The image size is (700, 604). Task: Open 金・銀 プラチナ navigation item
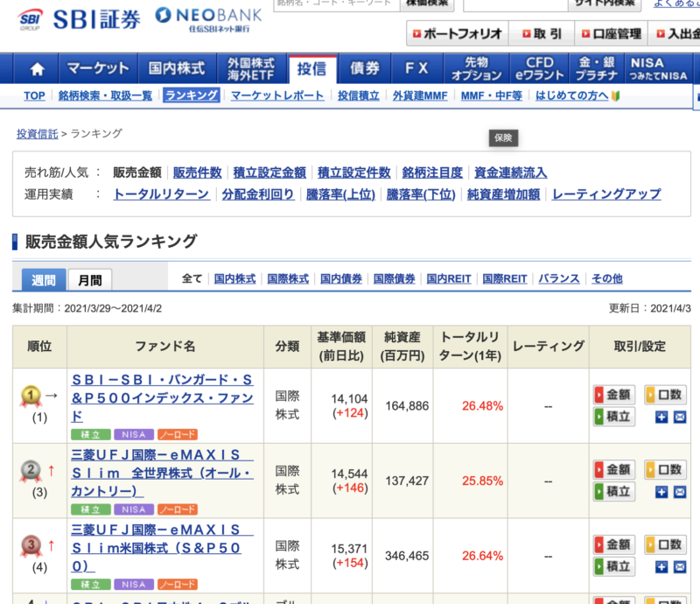click(x=597, y=69)
